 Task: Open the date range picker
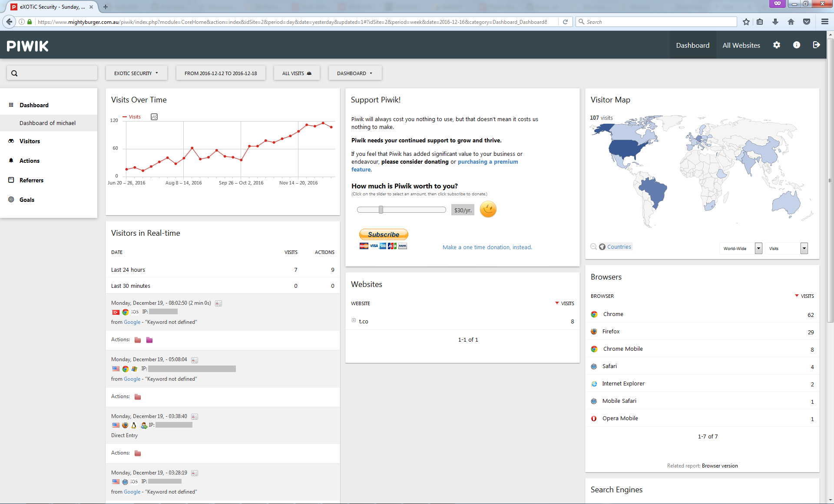click(x=221, y=73)
